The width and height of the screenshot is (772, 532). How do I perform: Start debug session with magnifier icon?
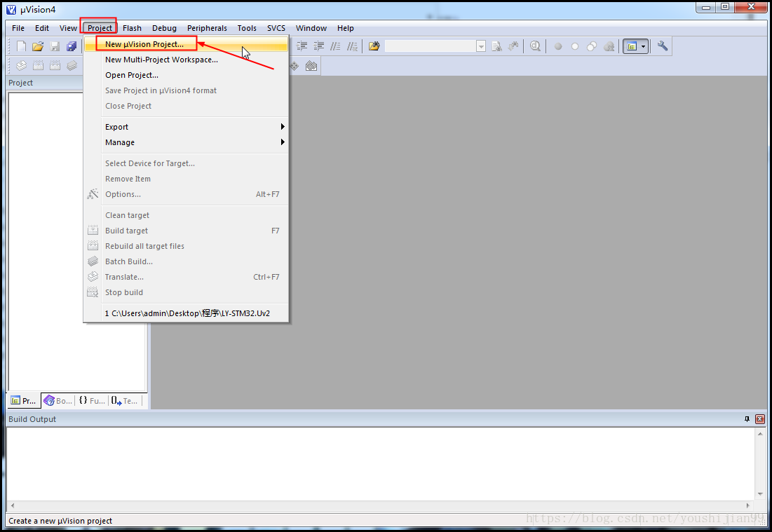pyautogui.click(x=535, y=46)
